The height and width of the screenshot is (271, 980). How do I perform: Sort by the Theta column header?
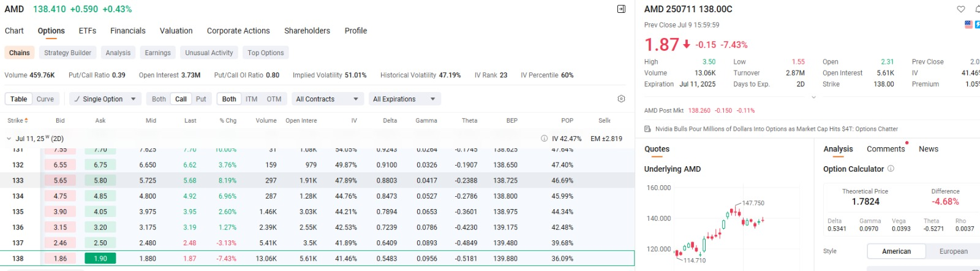pyautogui.click(x=469, y=121)
